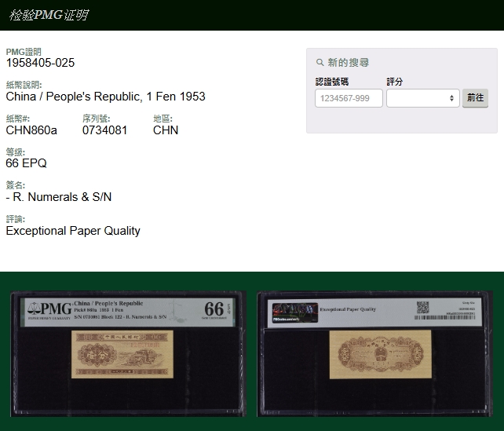This screenshot has height=431, width=504.
Task: Click the certification number input field
Action: coord(349,98)
